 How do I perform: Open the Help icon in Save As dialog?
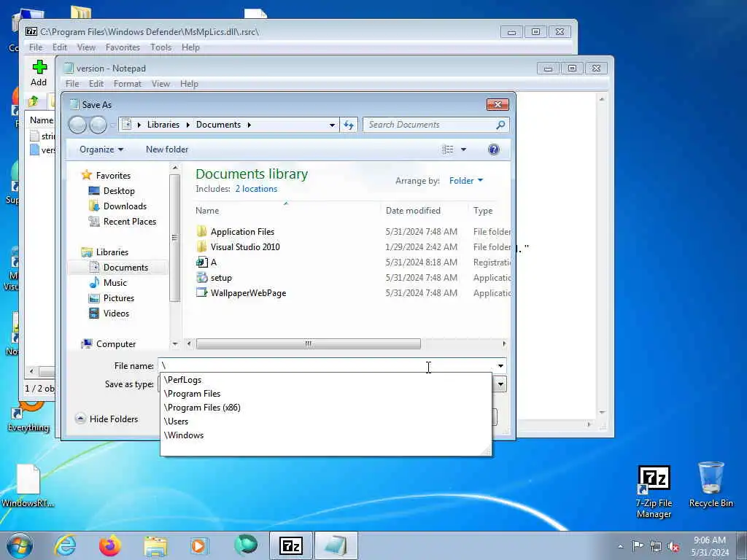tap(494, 149)
